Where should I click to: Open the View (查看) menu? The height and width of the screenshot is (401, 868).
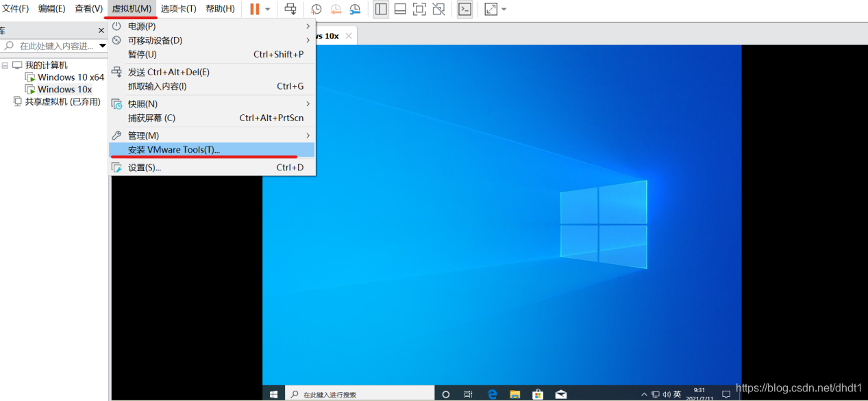(x=88, y=9)
